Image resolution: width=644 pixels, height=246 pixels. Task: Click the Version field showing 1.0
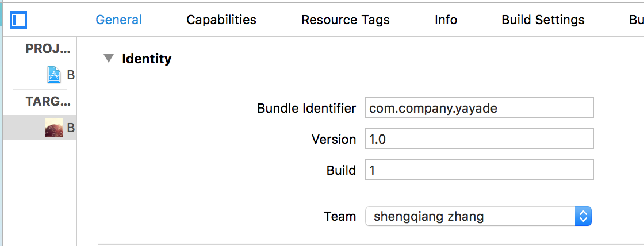(x=480, y=139)
